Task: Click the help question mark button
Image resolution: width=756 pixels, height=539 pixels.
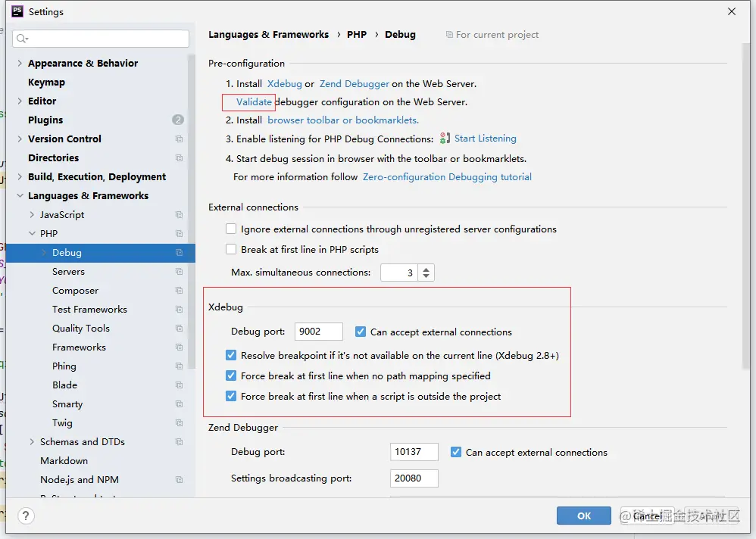Action: click(x=26, y=516)
